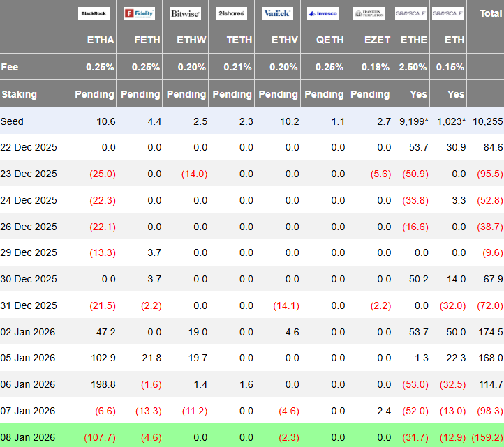504x447 pixels.
Task: Click the Pending staking status under ETHA
Action: coord(94,94)
